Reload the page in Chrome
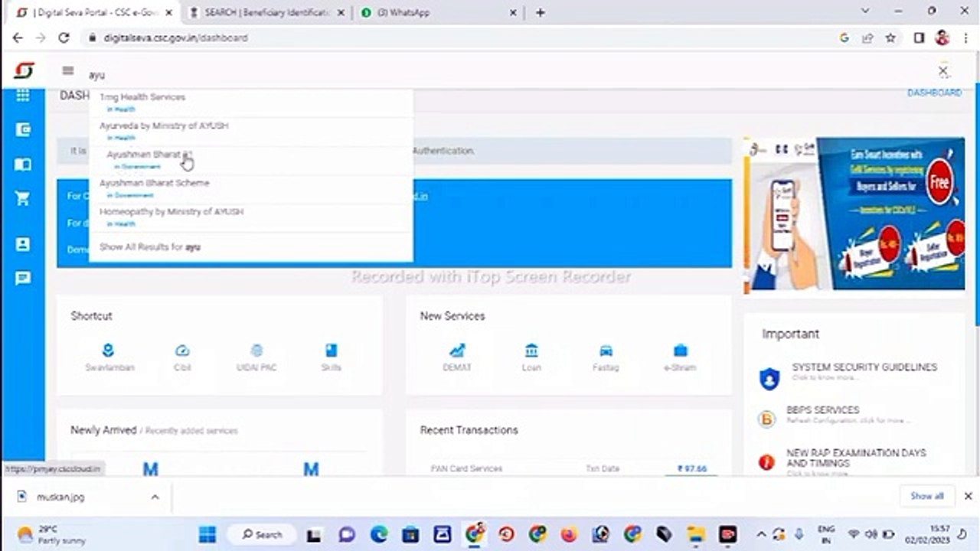The height and width of the screenshot is (551, 980). click(x=64, y=37)
